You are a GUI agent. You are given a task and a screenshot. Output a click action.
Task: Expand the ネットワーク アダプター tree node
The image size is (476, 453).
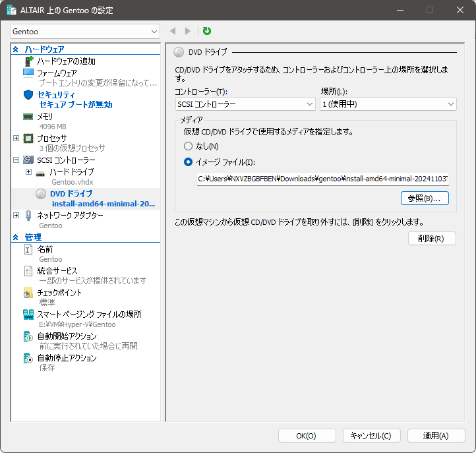click(x=16, y=215)
